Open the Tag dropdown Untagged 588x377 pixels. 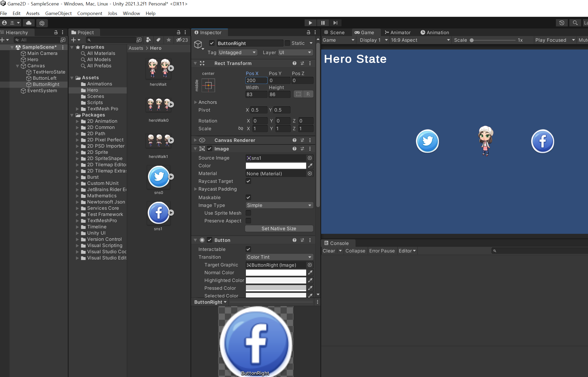click(x=238, y=53)
